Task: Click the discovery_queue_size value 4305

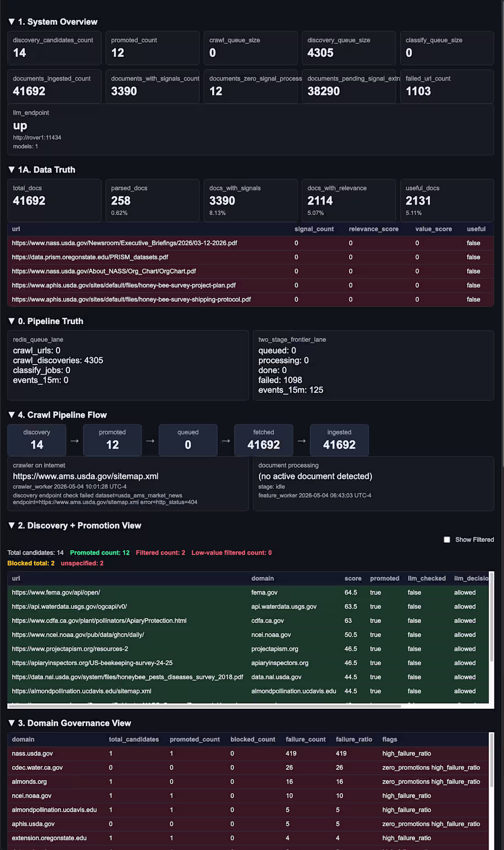Action: click(x=320, y=53)
